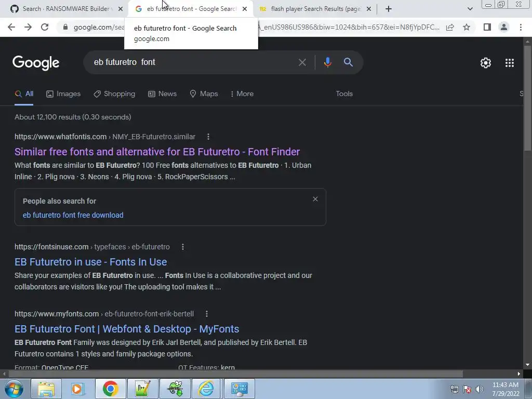The width and height of the screenshot is (532, 399).
Task: Clear the search box with X
Action: (x=302, y=62)
